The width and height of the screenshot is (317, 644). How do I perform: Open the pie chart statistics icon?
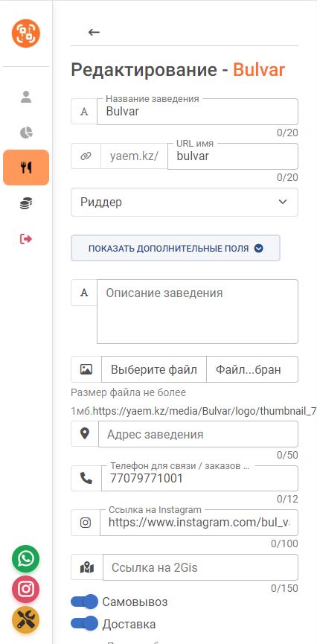point(26,133)
